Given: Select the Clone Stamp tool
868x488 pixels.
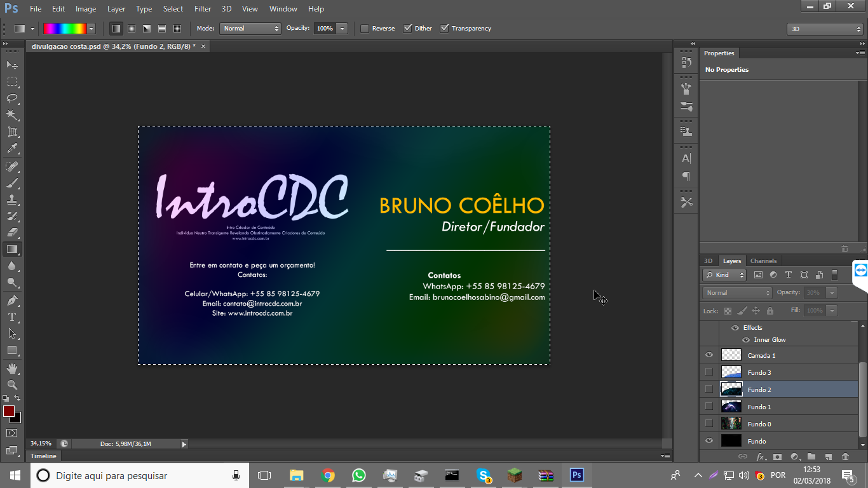Looking at the screenshot, I should [x=12, y=200].
